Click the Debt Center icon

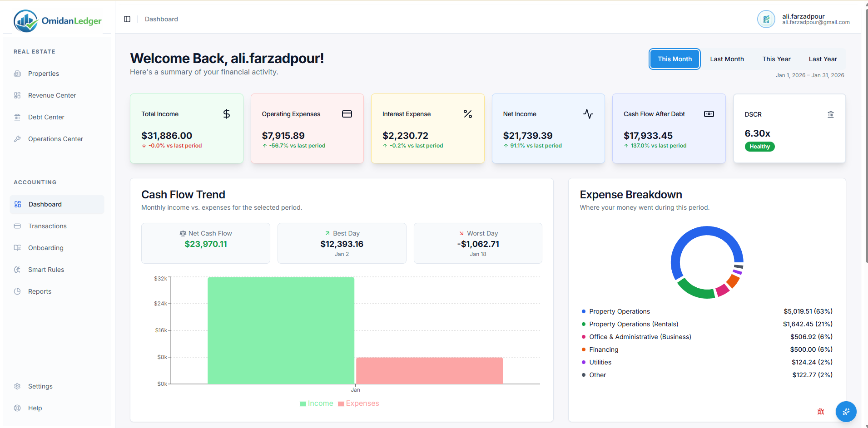click(x=17, y=117)
